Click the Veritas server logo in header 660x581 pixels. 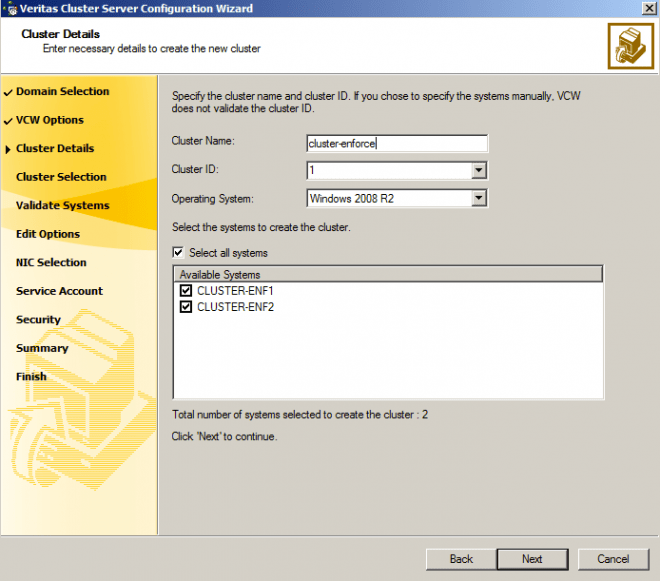tap(631, 46)
